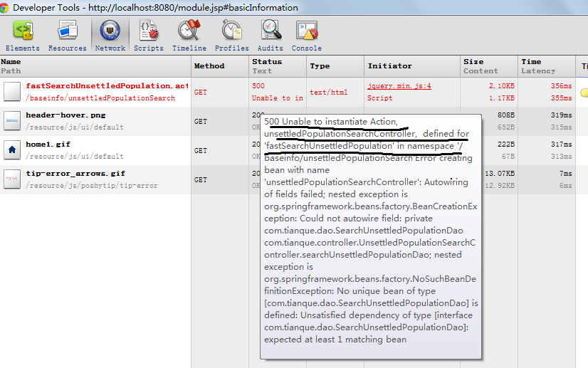This screenshot has height=368, width=588.
Task: Sort by Time Latency column header
Action: [547, 66]
